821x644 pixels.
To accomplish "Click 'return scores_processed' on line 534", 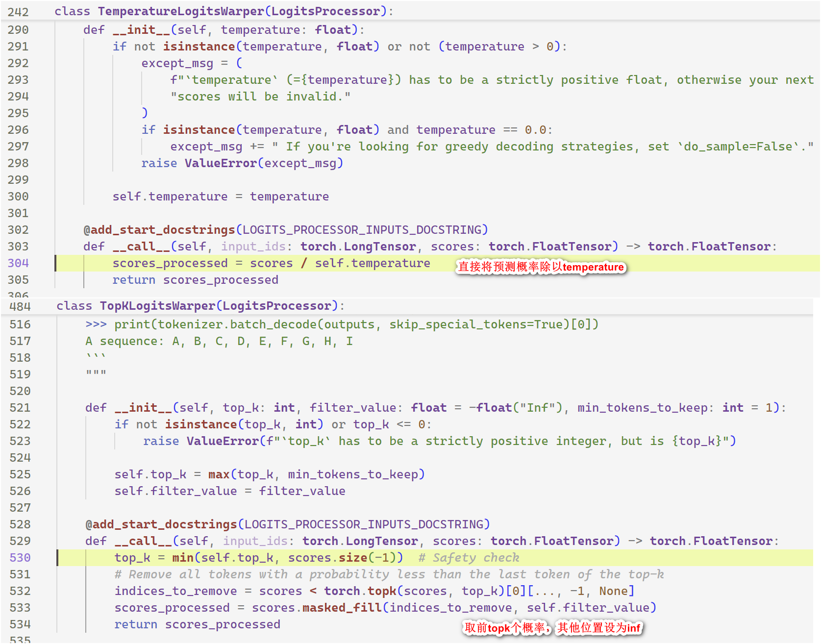I will point(197,624).
